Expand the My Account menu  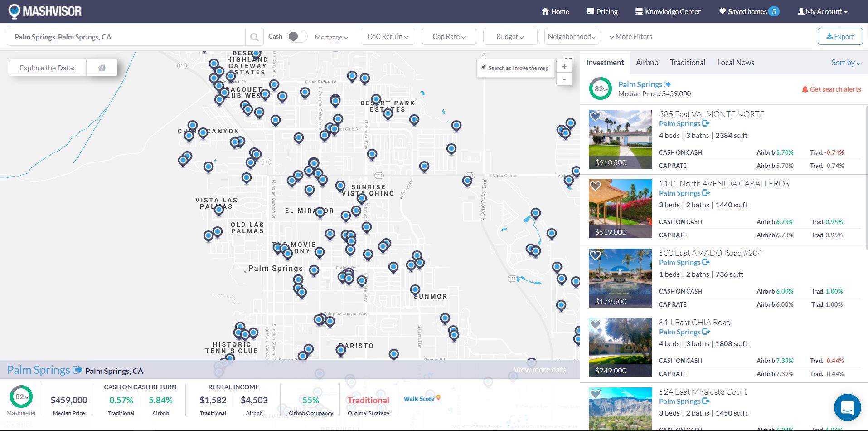point(822,12)
